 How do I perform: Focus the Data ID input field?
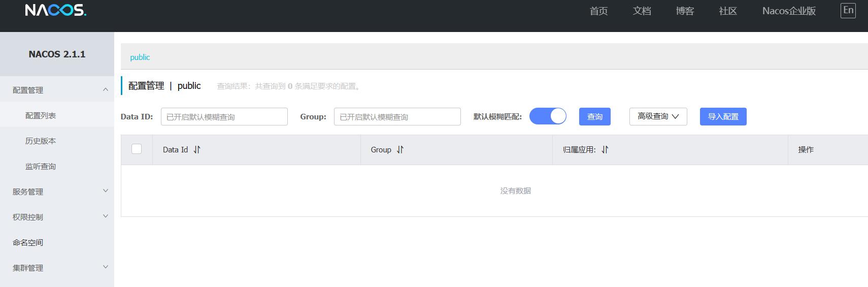pyautogui.click(x=224, y=117)
